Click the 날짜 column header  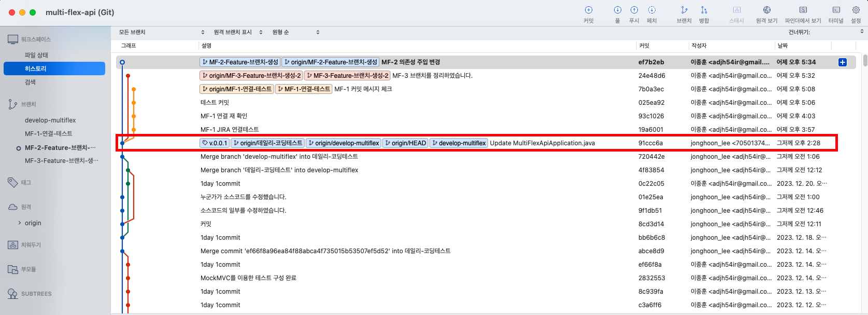pyautogui.click(x=782, y=46)
